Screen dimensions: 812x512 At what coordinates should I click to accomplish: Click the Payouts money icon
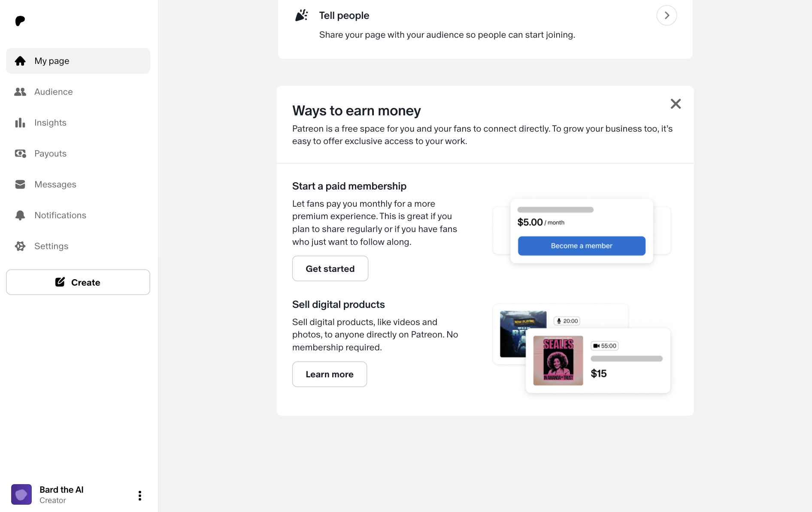coord(20,154)
